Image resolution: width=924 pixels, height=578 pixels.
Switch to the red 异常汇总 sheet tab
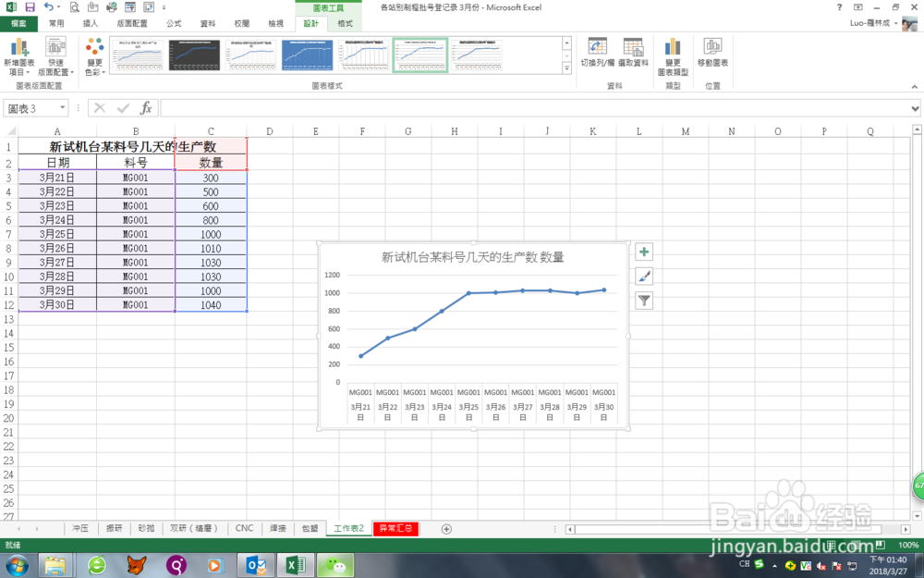(395, 528)
